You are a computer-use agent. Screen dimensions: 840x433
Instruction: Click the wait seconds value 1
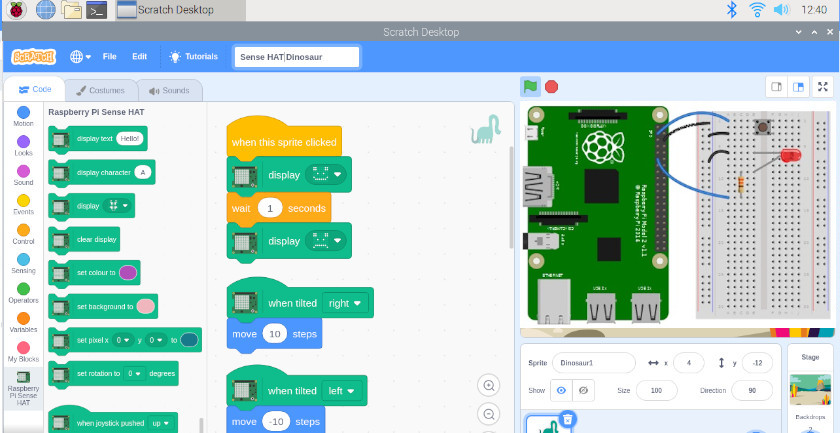tap(270, 208)
